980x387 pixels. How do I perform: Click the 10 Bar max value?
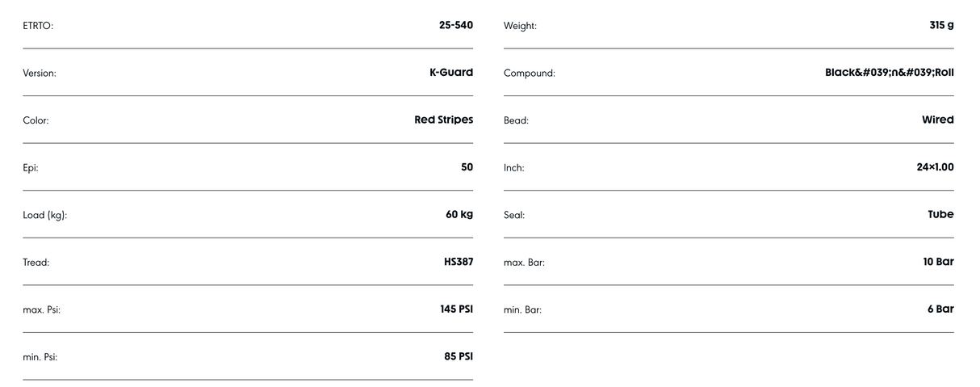point(939,262)
